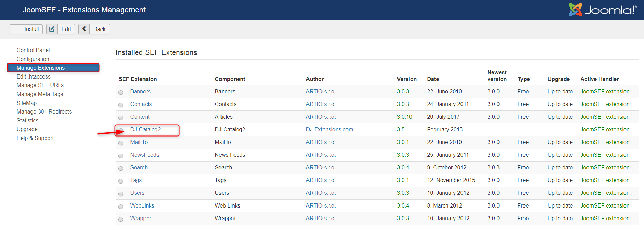644x236 pixels.
Task: Open Configuration in sidebar menu
Action: [x=33, y=59]
